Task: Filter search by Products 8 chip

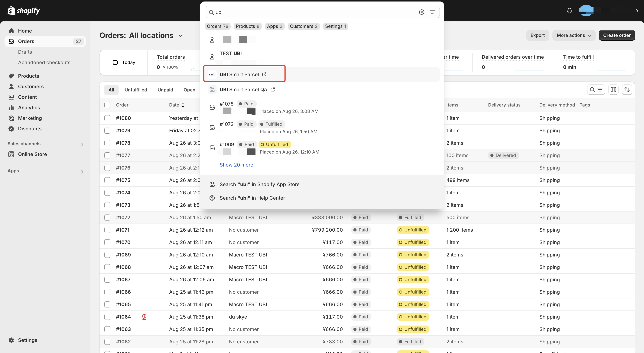Action: (248, 26)
